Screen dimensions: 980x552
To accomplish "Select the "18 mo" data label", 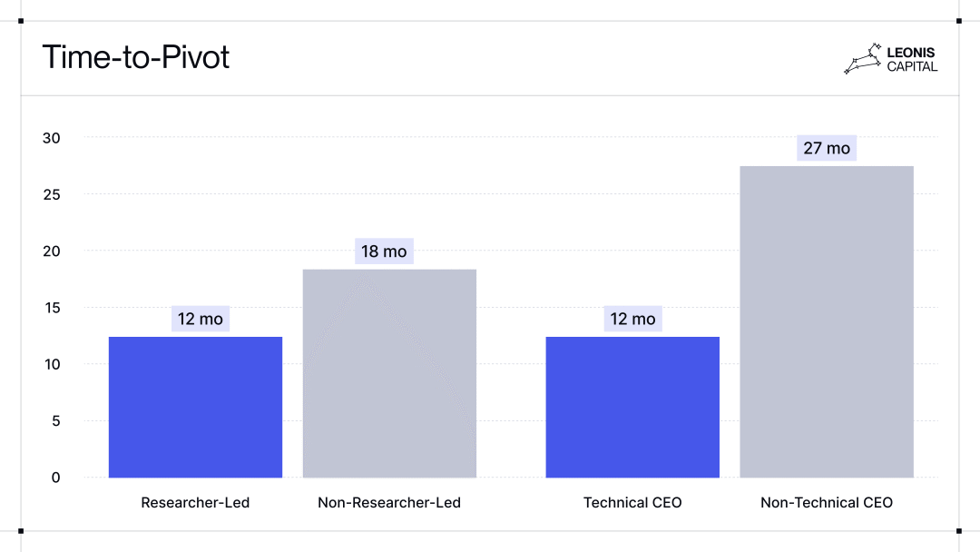I will coord(384,251).
